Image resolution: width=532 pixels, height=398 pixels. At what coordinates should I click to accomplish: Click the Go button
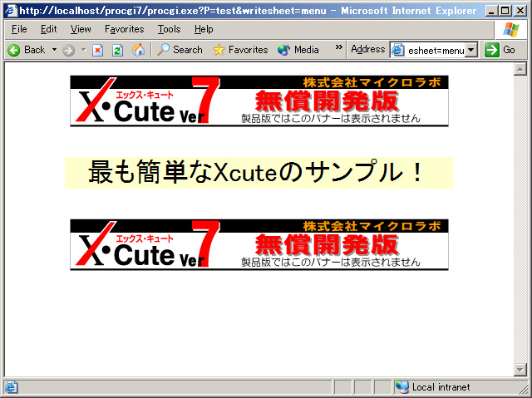pos(500,50)
